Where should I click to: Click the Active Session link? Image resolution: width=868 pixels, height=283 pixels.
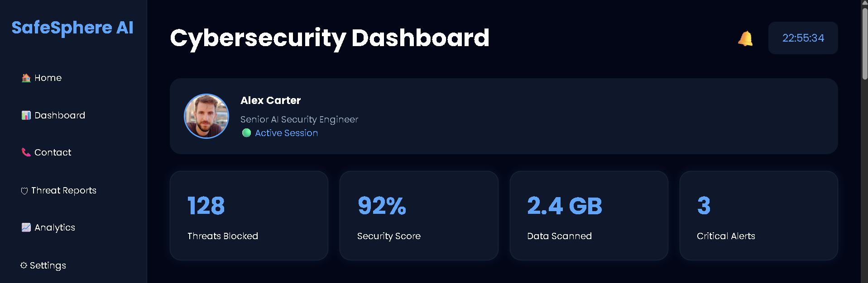coord(286,133)
